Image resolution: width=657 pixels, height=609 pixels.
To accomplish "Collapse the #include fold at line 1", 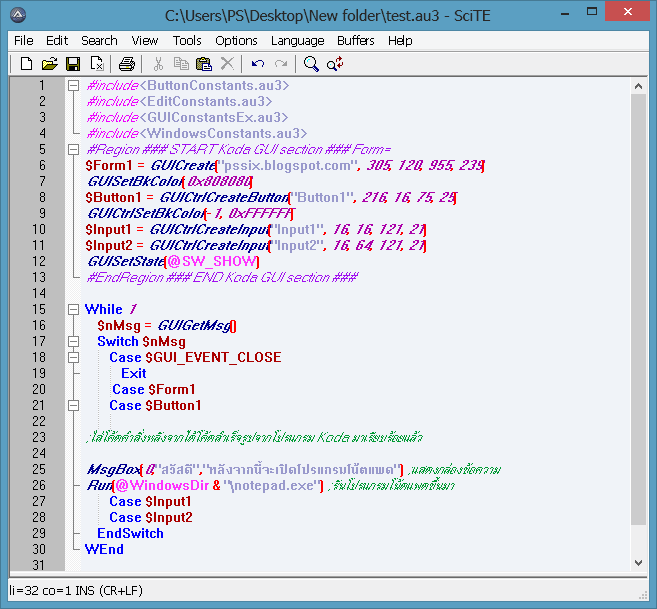I will click(73, 86).
